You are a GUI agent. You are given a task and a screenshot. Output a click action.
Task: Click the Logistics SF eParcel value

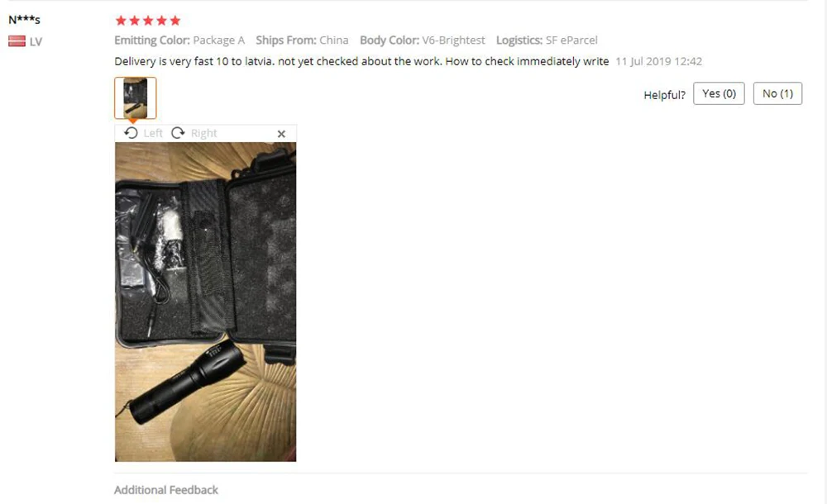(571, 40)
